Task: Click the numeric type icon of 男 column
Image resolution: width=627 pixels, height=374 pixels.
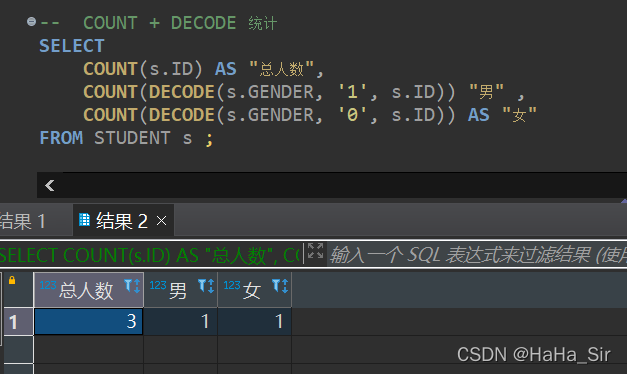Action: 158,285
